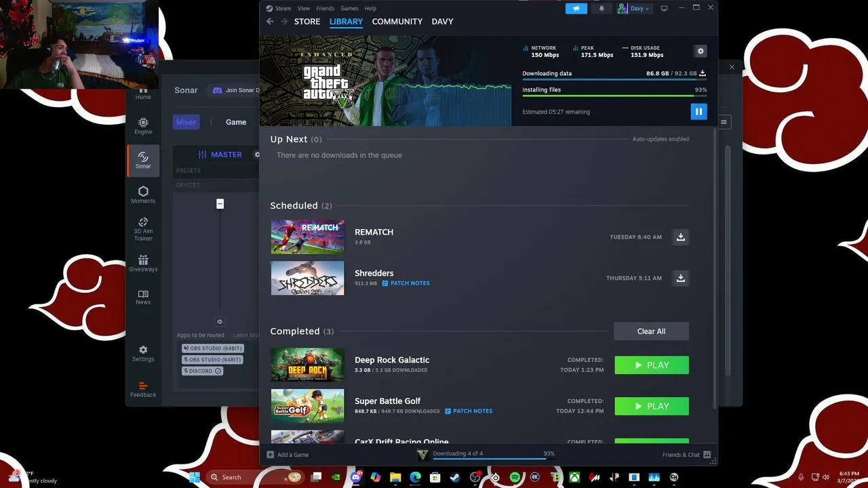This screenshot has height=488, width=868.
Task: Open the Friends menu in Steam
Action: coord(325,8)
